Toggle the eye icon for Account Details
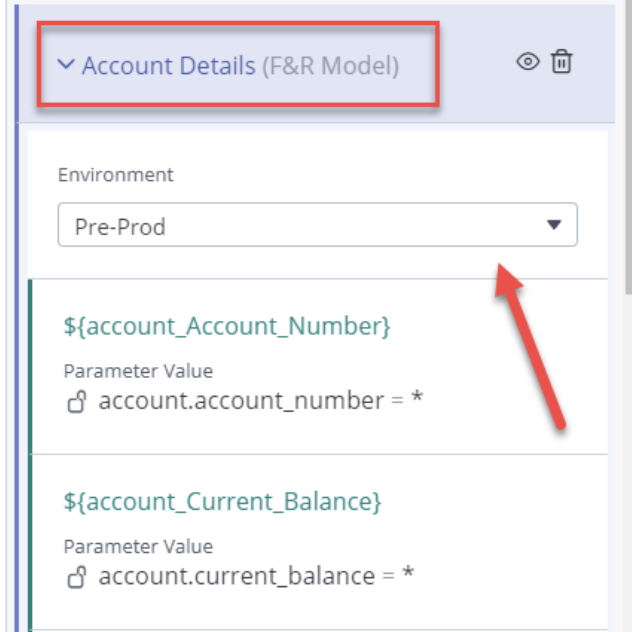The width and height of the screenshot is (632, 632). pyautogui.click(x=528, y=62)
